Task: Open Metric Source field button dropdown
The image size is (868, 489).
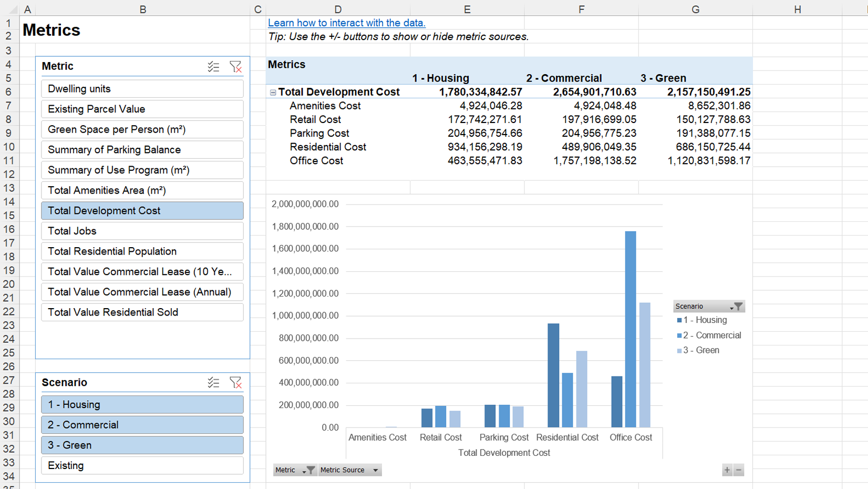Action: [x=376, y=470]
